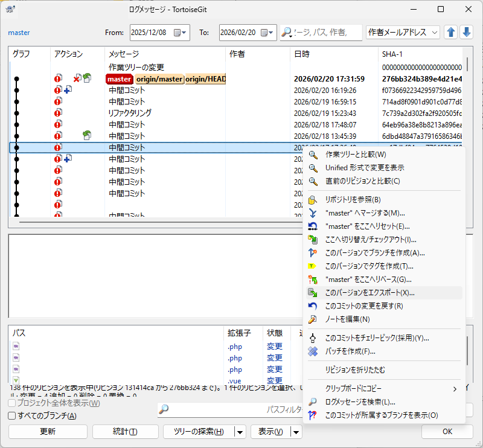The width and height of the screenshot is (483, 448).
Task: Click the リポジトリを参照 browser icon
Action: pos(313,200)
